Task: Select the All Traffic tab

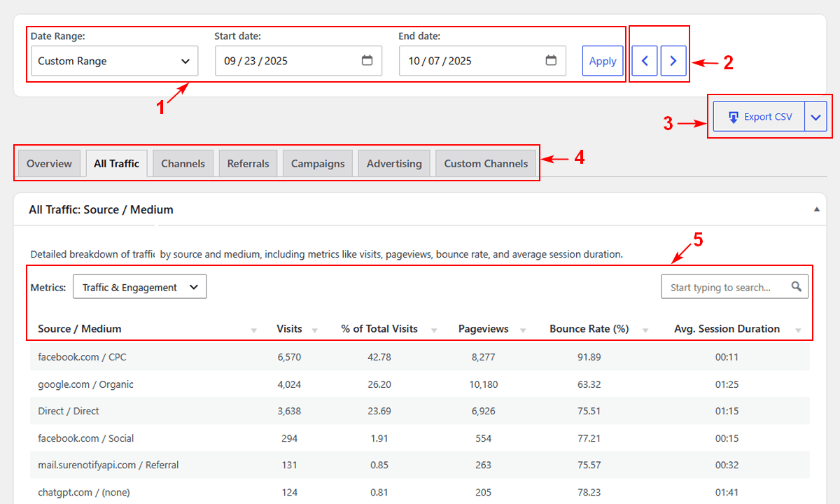Action: [116, 163]
